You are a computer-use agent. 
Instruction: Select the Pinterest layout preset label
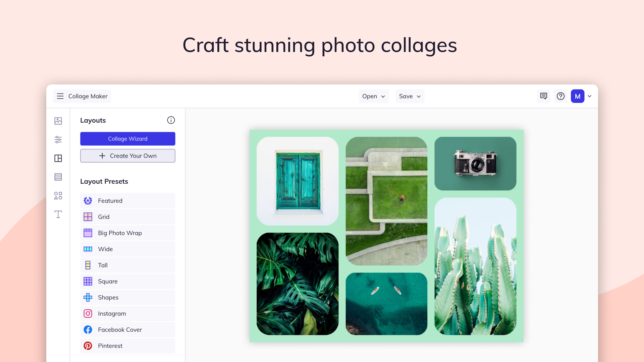110,346
